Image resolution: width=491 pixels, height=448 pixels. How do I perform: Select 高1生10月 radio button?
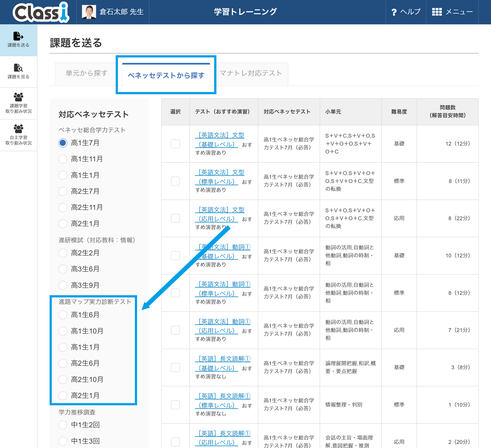coord(63,331)
